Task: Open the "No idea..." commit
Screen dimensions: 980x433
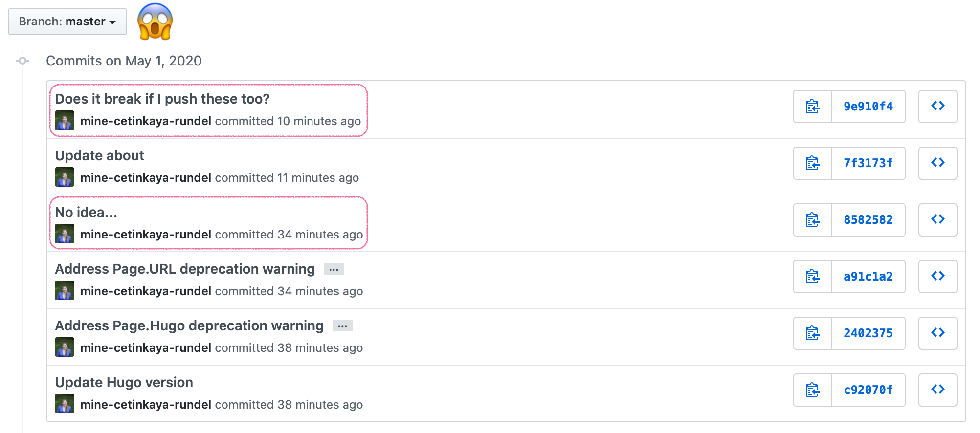Action: (86, 212)
